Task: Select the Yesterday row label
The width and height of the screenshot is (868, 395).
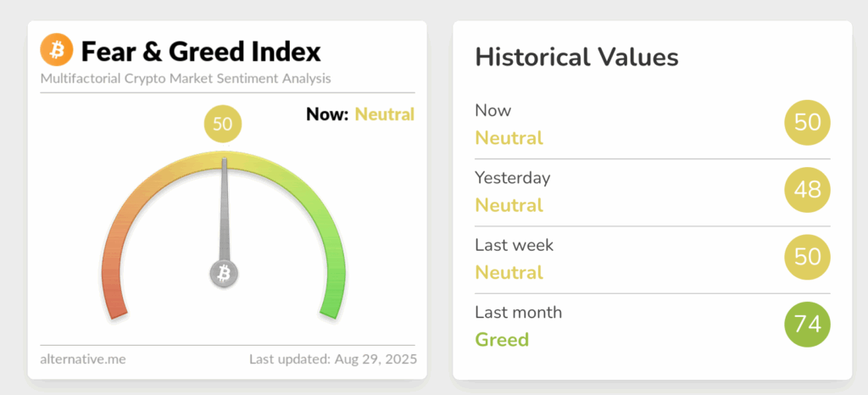Action: point(513,178)
